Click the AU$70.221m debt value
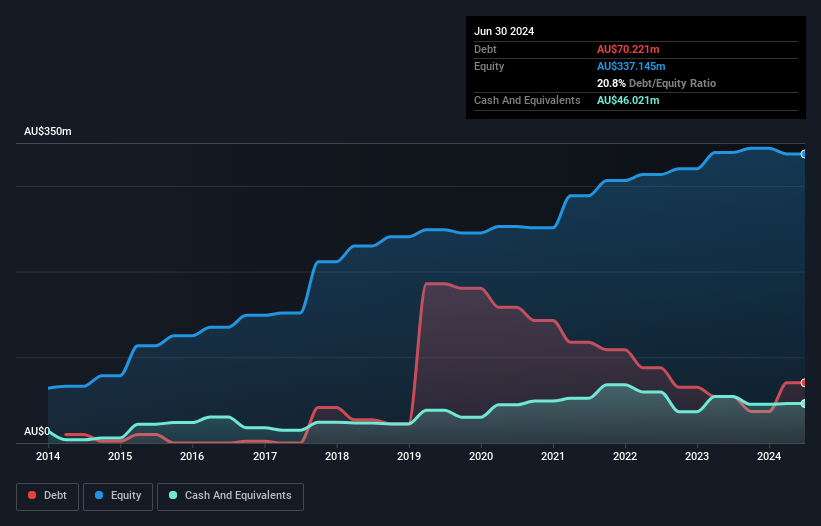The height and width of the screenshot is (526, 821). tap(628, 49)
